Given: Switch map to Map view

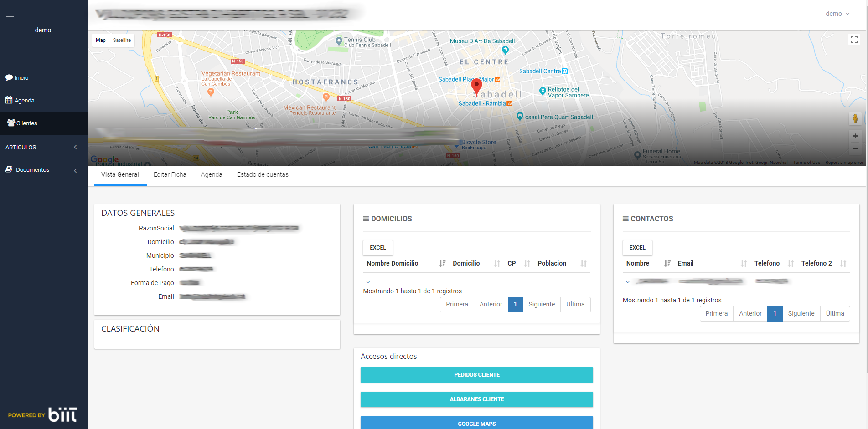Looking at the screenshot, I should (x=101, y=40).
